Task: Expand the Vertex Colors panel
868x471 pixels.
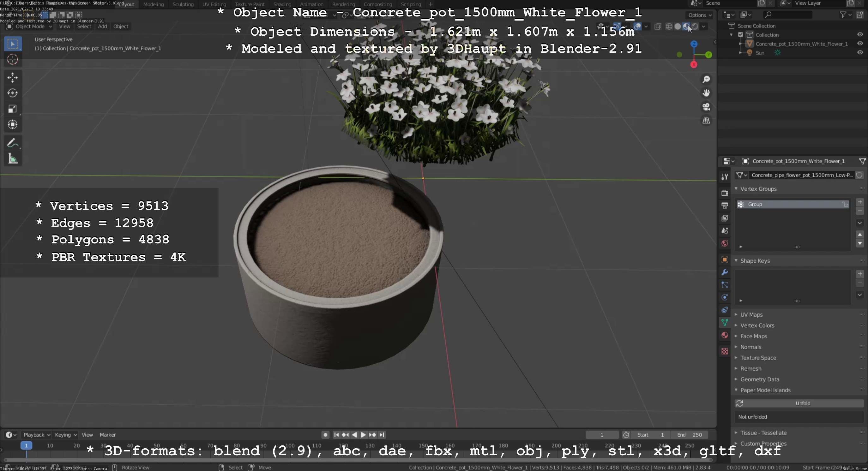Action: (x=736, y=325)
